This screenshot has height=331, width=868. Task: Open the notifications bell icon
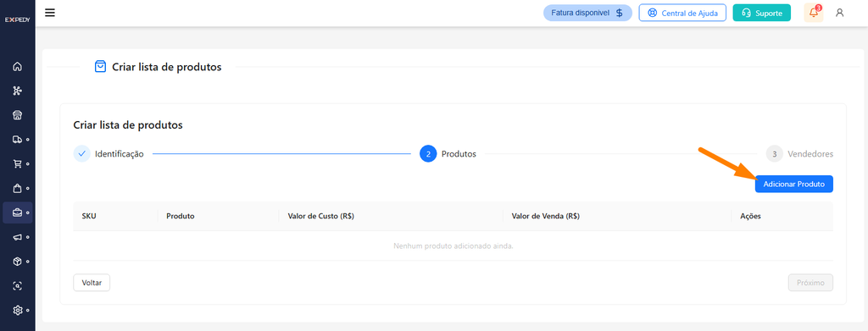point(813,13)
